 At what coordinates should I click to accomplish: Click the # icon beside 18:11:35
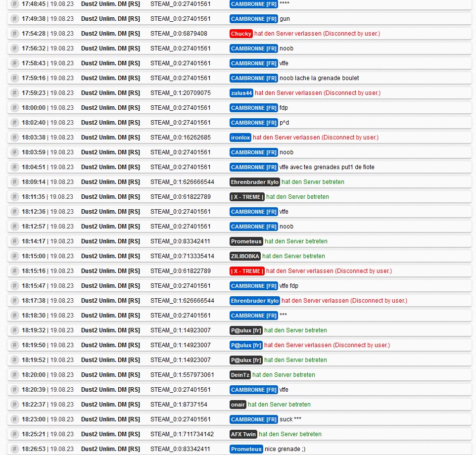pyautogui.click(x=14, y=197)
